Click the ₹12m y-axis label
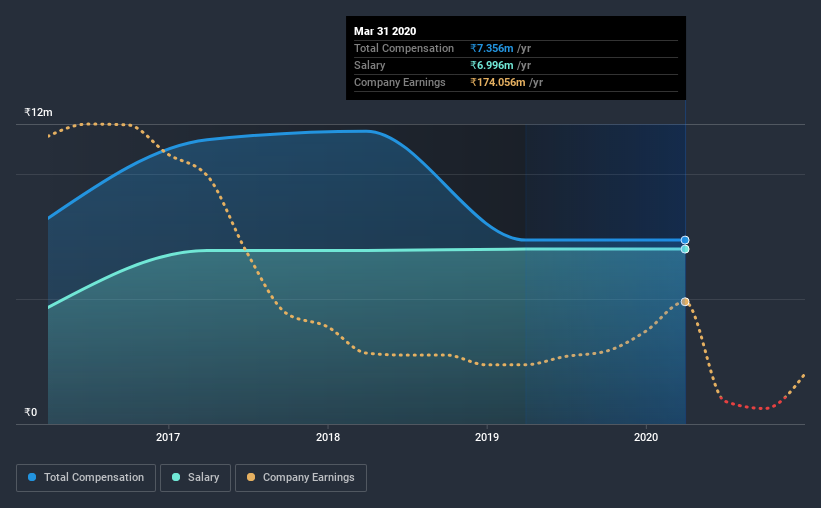Image resolution: width=821 pixels, height=508 pixels. [x=38, y=113]
